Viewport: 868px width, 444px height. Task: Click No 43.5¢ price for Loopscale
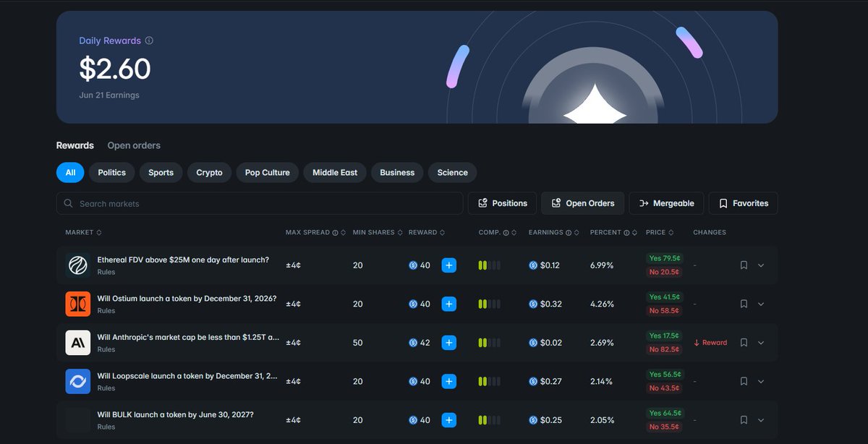tap(665, 388)
